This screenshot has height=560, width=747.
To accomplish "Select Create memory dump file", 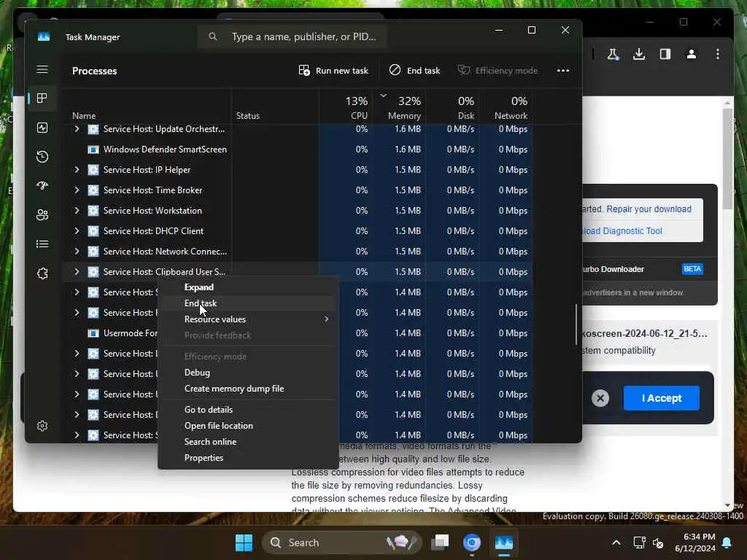I will click(248, 389).
